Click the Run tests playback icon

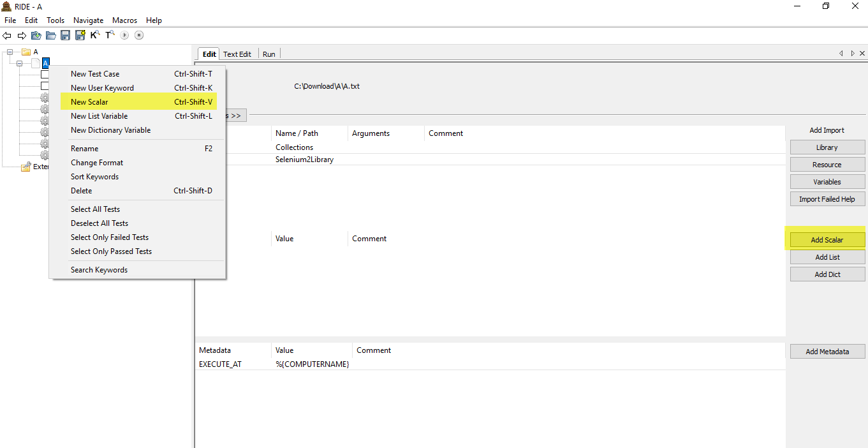tap(124, 35)
